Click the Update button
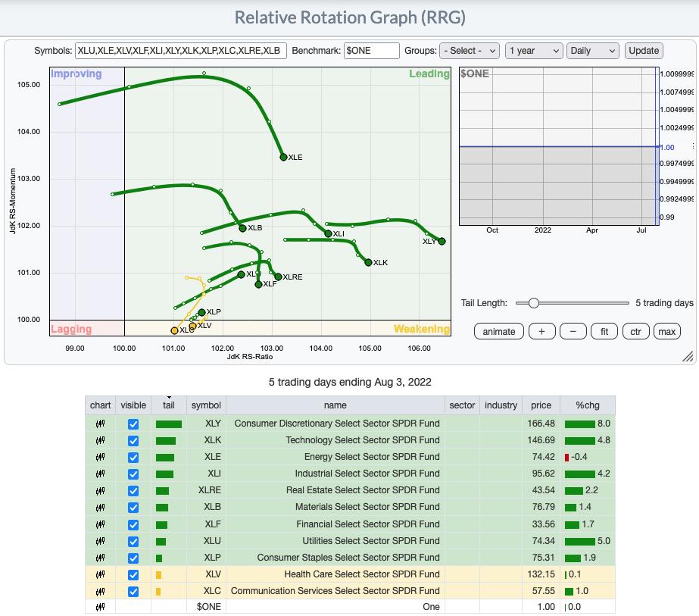Image resolution: width=699 pixels, height=616 pixels. pyautogui.click(x=644, y=51)
